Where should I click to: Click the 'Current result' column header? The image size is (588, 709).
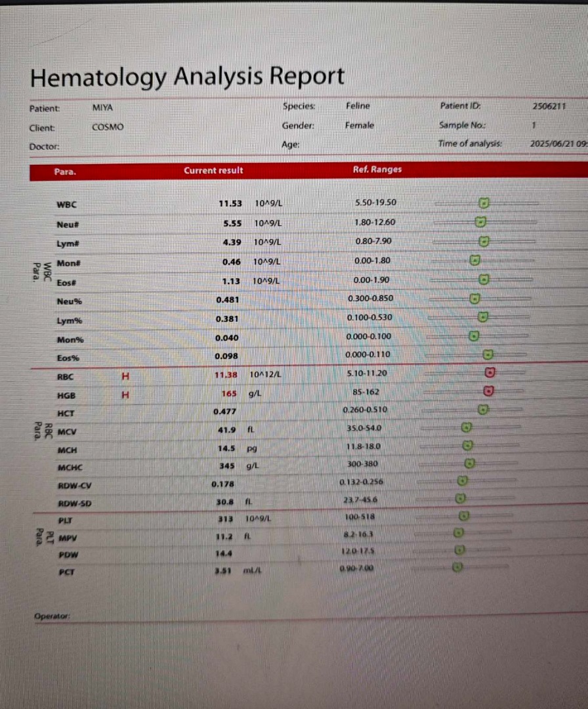point(213,171)
